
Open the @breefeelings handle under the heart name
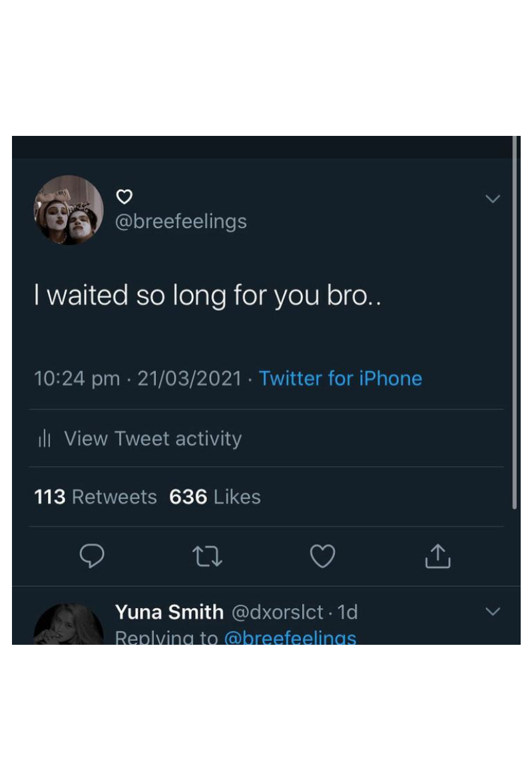pyautogui.click(x=181, y=221)
